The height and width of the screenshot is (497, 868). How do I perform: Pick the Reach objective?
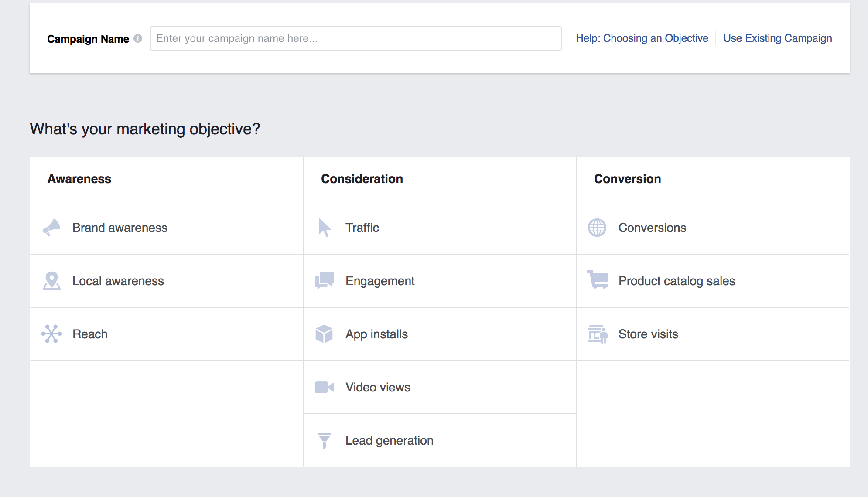point(166,334)
